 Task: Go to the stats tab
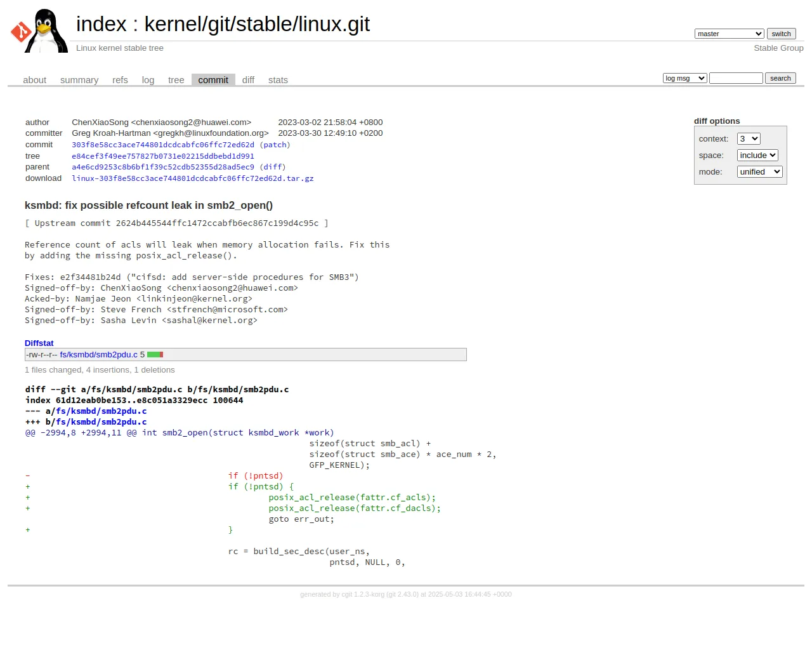[x=278, y=80]
